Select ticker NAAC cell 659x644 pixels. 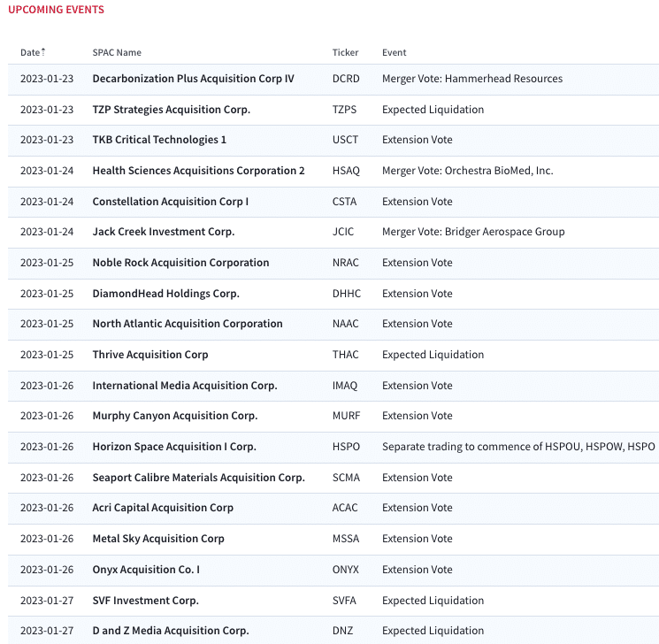pos(346,324)
